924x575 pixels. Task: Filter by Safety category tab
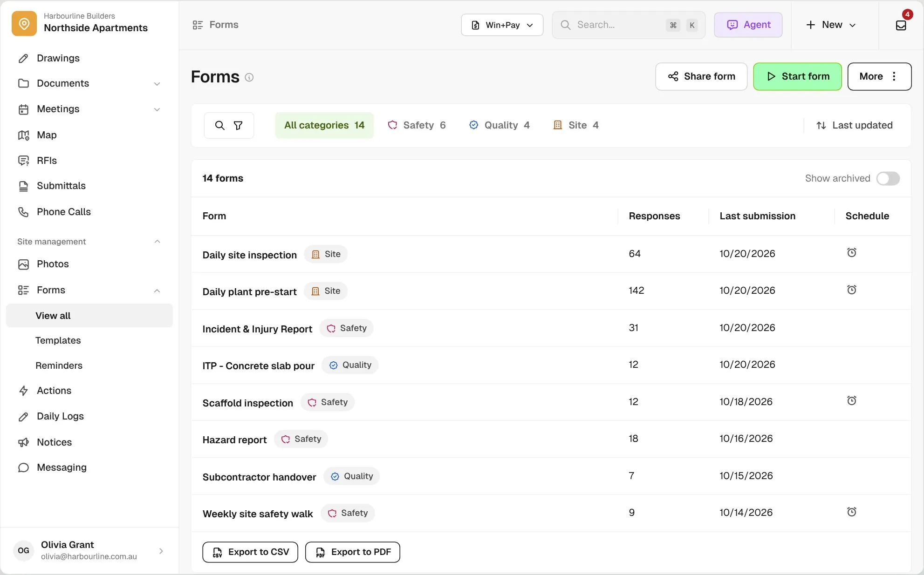pos(417,125)
